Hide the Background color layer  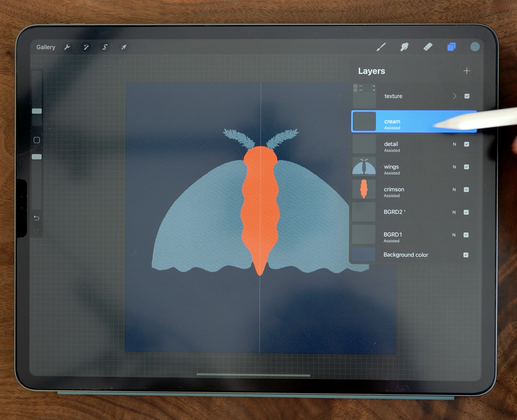click(x=466, y=255)
